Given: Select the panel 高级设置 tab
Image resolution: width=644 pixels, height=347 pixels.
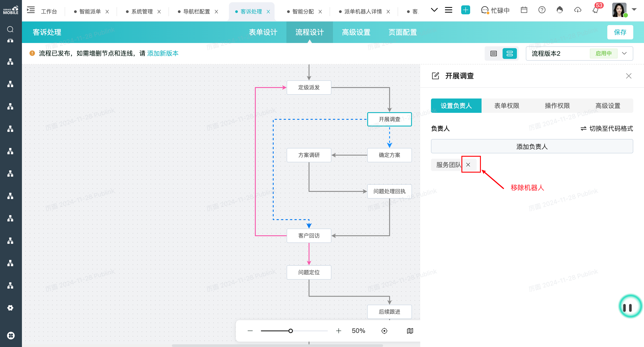Looking at the screenshot, I should point(608,106).
